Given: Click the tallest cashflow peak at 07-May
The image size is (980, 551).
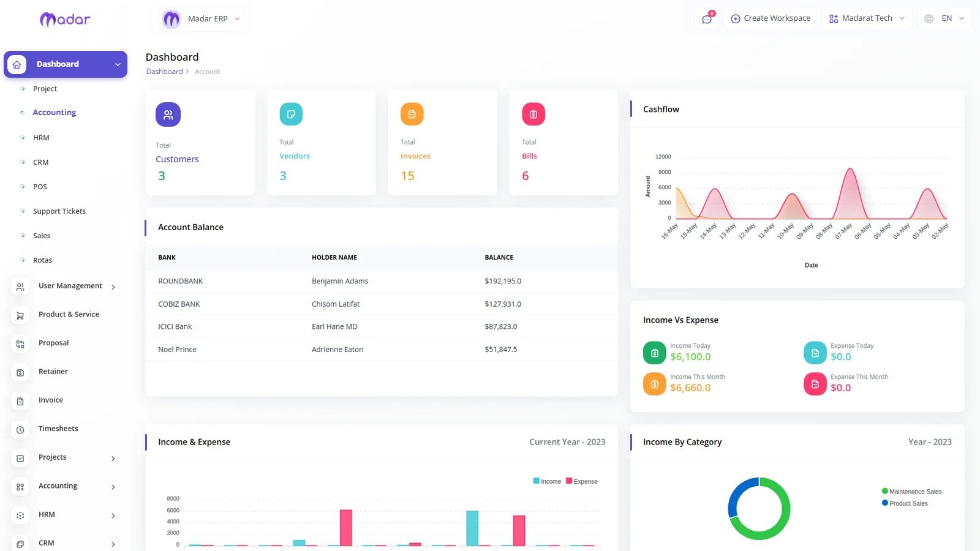Looking at the screenshot, I should (x=850, y=169).
